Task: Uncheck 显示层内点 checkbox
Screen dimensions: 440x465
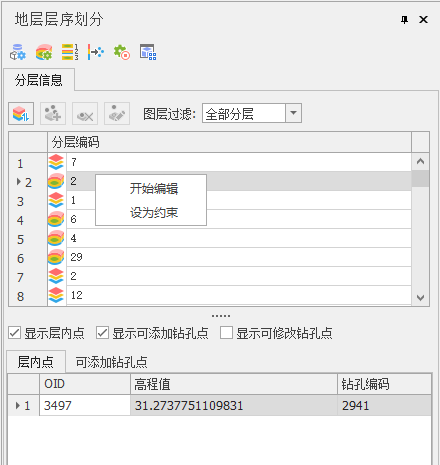Action: pos(15,333)
